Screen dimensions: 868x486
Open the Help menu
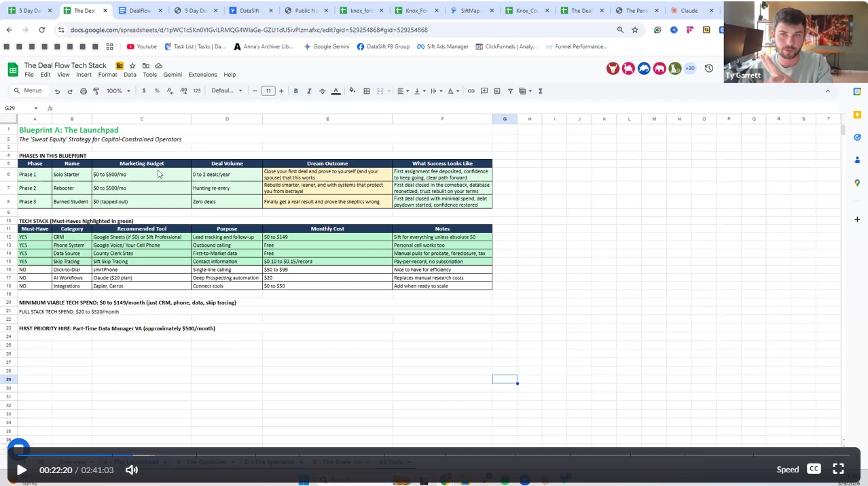pos(230,75)
